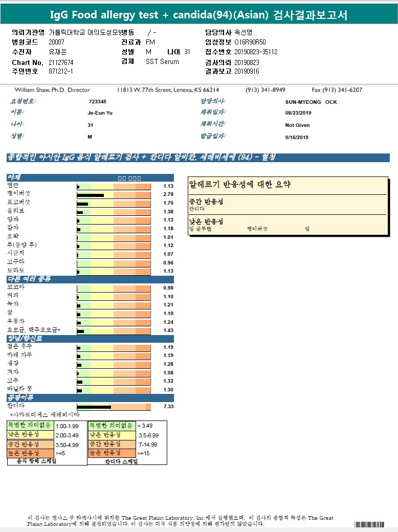Image resolution: width=398 pixels, height=532 pixels.
Task: Click the 양념/향신료 section header
Action: coord(90,339)
